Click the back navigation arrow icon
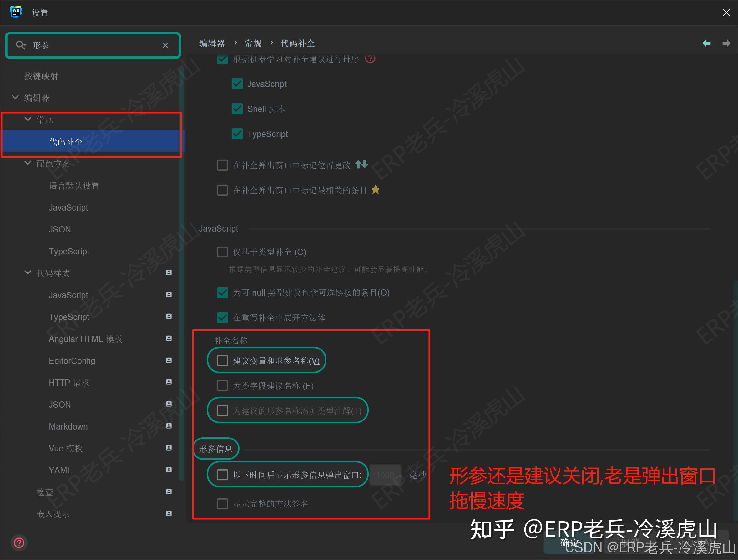Image resolution: width=738 pixels, height=560 pixels. coord(706,43)
